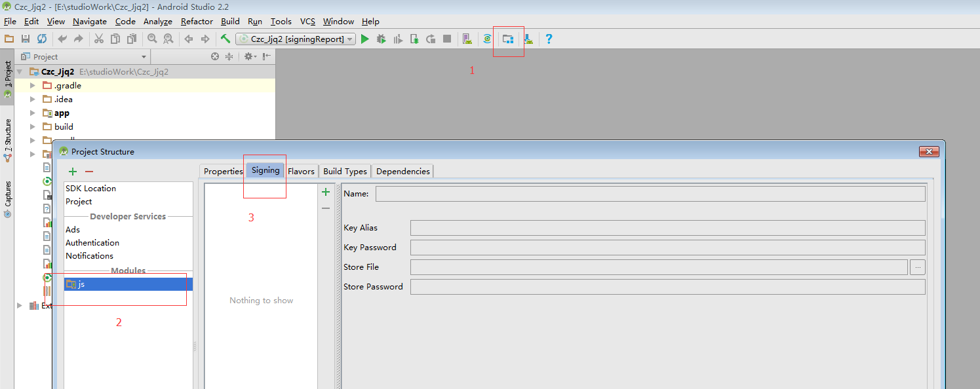
Task: Open the Project Structure toolbar icon
Action: pyautogui.click(x=507, y=39)
